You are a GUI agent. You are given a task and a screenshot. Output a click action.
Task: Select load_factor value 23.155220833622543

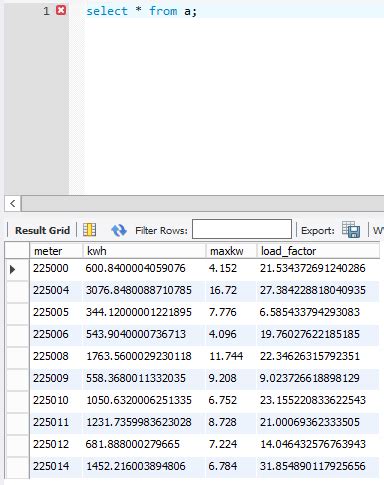point(318,400)
